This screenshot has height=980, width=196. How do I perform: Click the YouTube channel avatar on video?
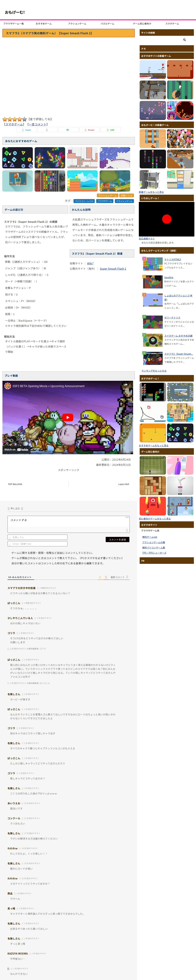pyautogui.click(x=8, y=386)
